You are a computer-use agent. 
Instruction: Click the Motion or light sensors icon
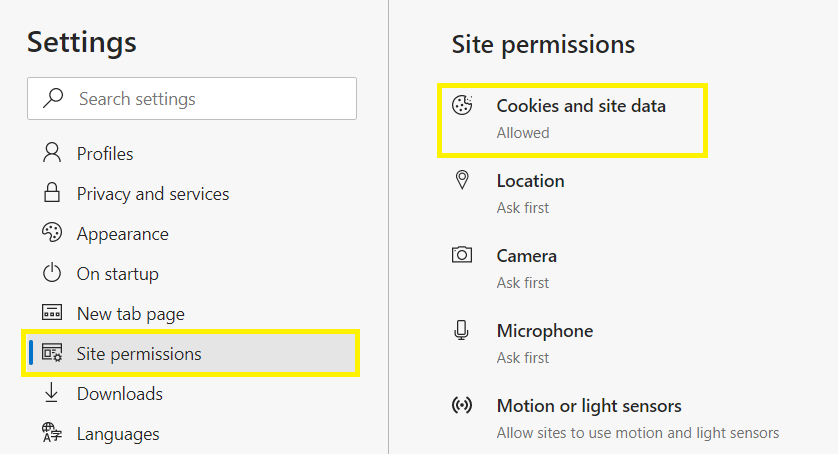point(462,406)
